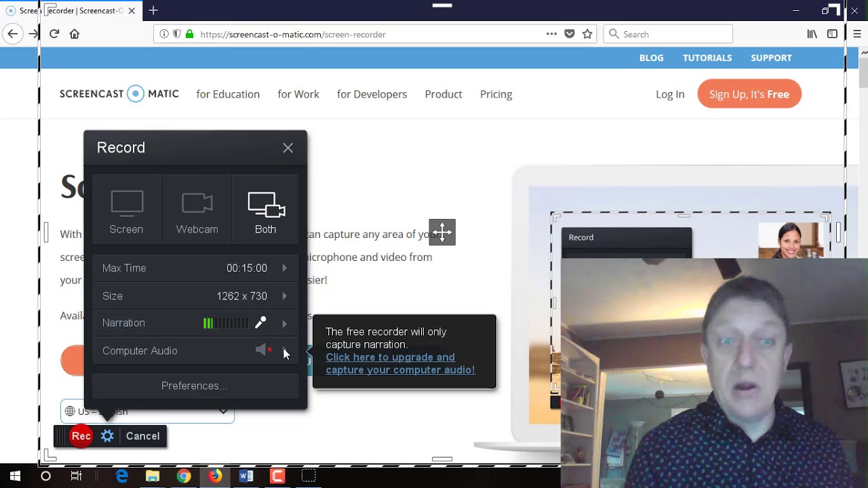Open Preferences in the Record panel
This screenshot has width=868, height=488.
(x=195, y=386)
